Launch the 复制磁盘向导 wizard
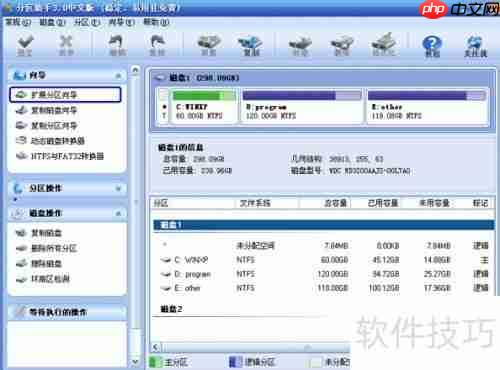Screen dimensions: 500x370 tap(46, 110)
